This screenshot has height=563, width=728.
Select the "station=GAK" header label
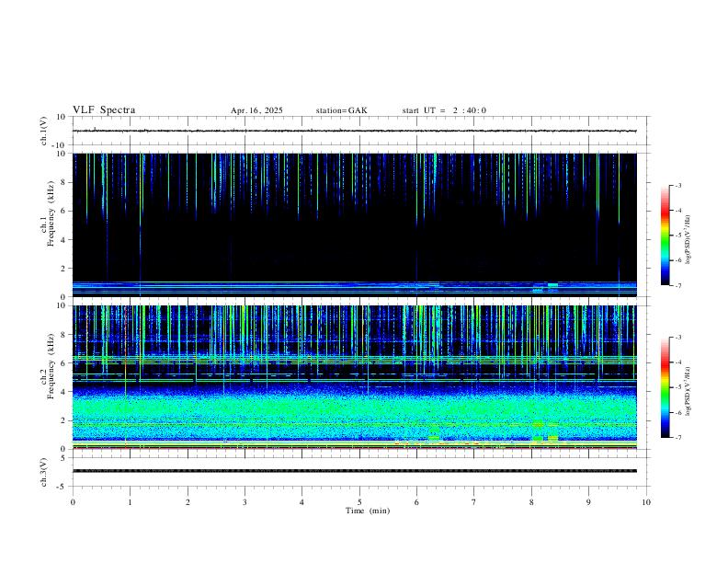342,110
